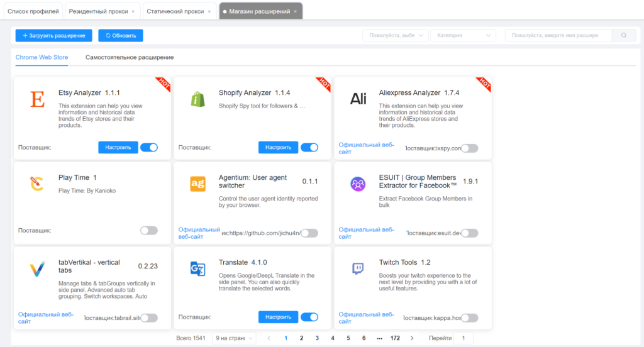Go to next page arrow in pagination
The width and height of the screenshot is (644, 347).
point(412,338)
